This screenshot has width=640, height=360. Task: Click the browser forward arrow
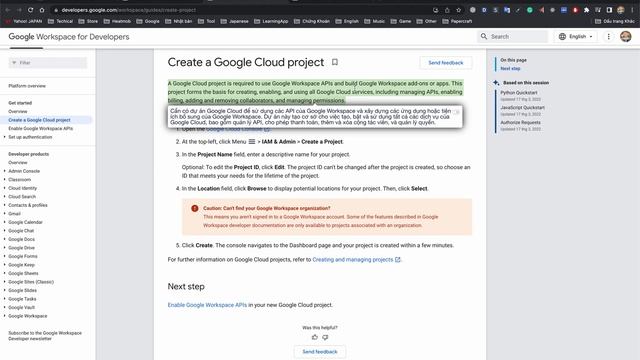[x=19, y=10]
